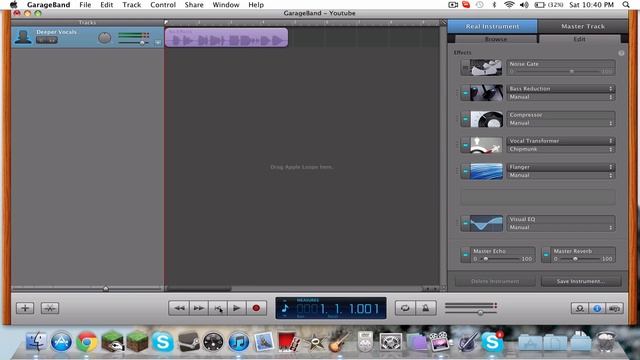640x360 pixels.
Task: Open the Compressor effect dropdown
Action: click(561, 115)
